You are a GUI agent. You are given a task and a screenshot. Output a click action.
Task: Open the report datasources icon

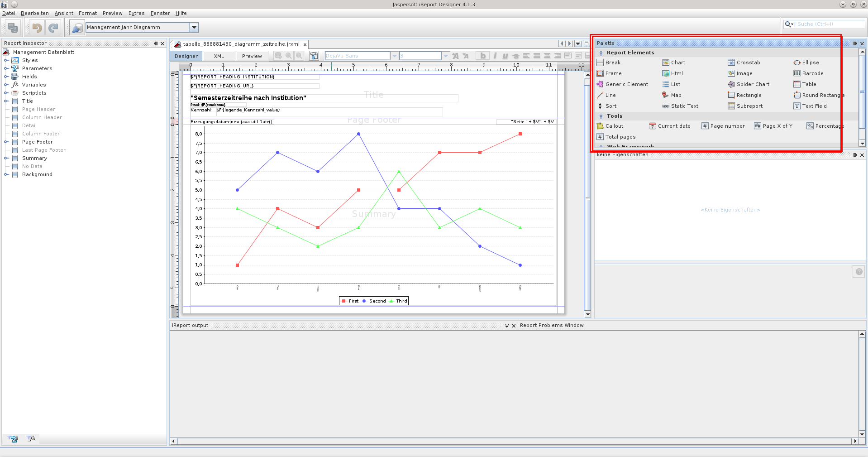77,28
